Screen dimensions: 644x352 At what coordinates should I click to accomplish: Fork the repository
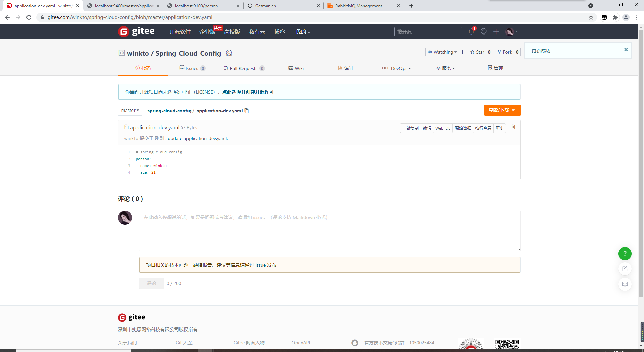pyautogui.click(x=504, y=52)
